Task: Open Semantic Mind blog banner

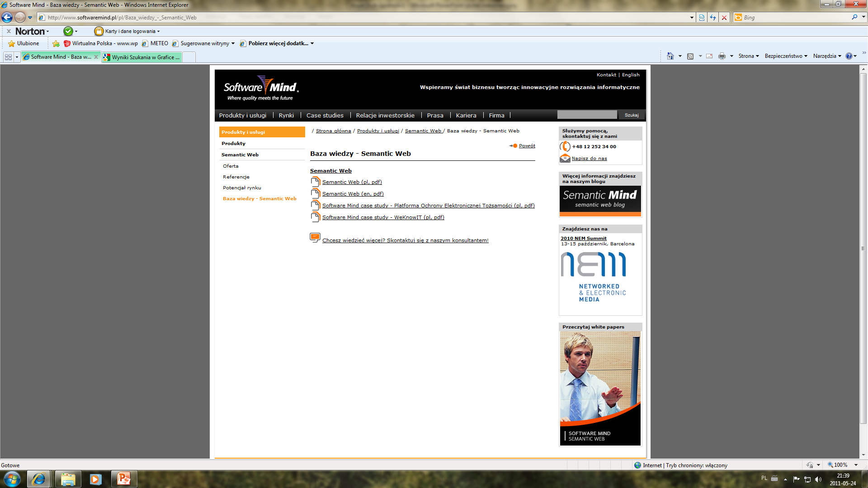Action: click(x=600, y=201)
